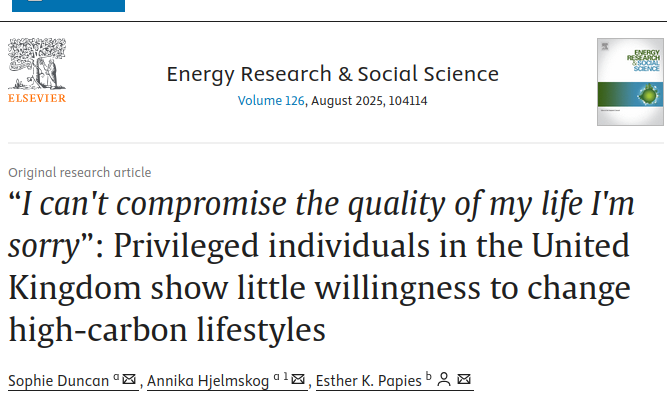Open the person profile icon after Papies
The width and height of the screenshot is (667, 404).
click(x=444, y=379)
